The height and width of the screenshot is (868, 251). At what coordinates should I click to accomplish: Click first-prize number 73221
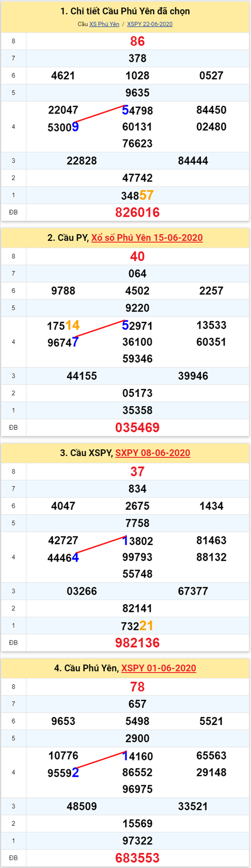(x=138, y=626)
